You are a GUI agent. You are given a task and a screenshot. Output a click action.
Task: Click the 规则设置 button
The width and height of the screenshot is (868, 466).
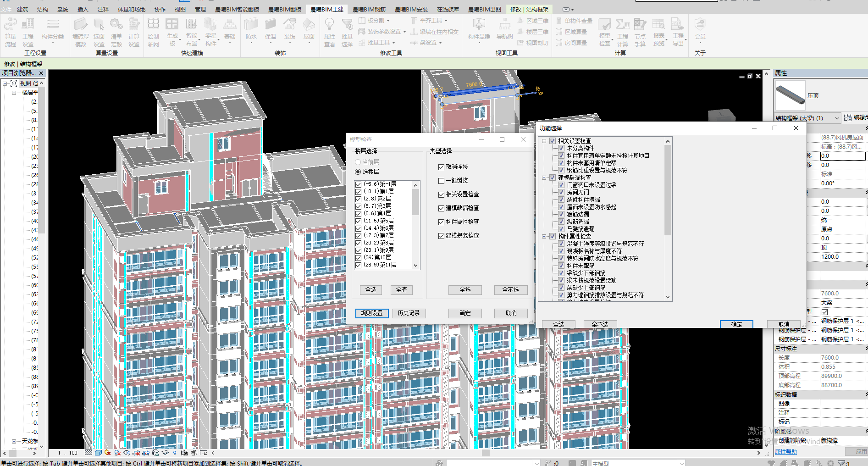372,313
